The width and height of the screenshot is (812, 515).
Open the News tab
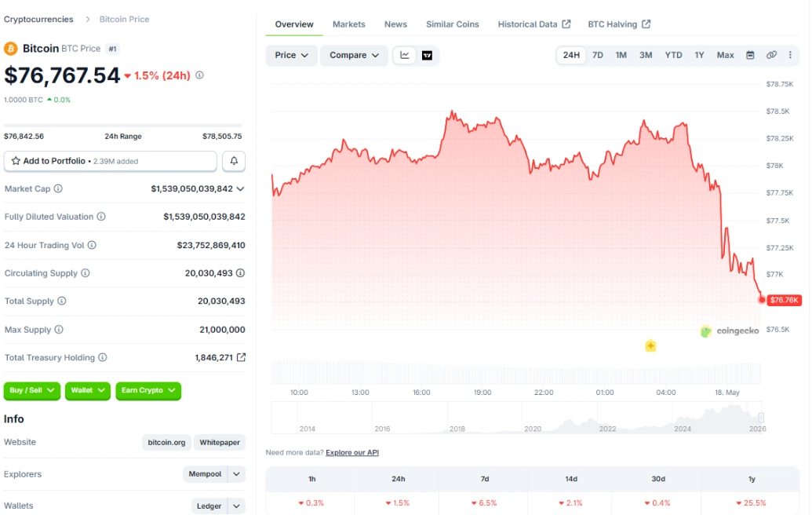pyautogui.click(x=395, y=24)
